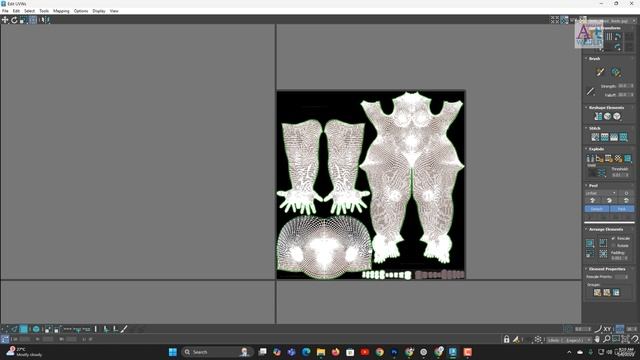Open the Mapping menu
640x360 pixels.
(61, 11)
